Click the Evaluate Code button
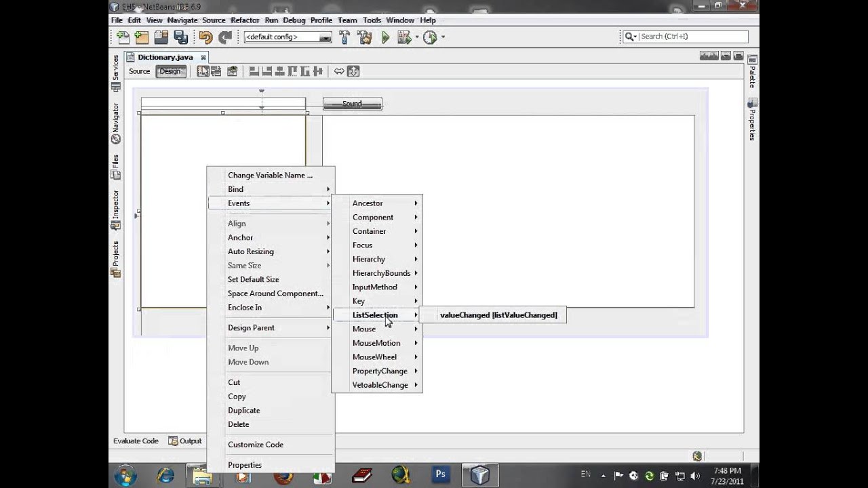The height and width of the screenshot is (488, 868). tap(136, 441)
